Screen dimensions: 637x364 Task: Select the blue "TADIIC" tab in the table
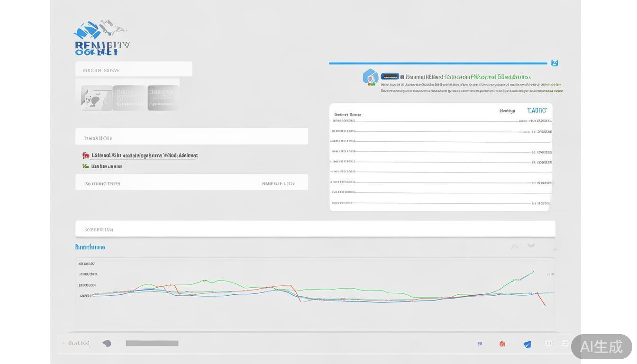(537, 110)
